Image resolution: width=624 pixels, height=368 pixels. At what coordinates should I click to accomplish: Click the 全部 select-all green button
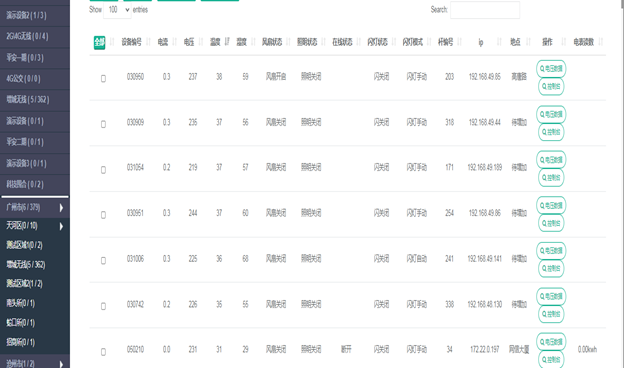[x=99, y=43]
